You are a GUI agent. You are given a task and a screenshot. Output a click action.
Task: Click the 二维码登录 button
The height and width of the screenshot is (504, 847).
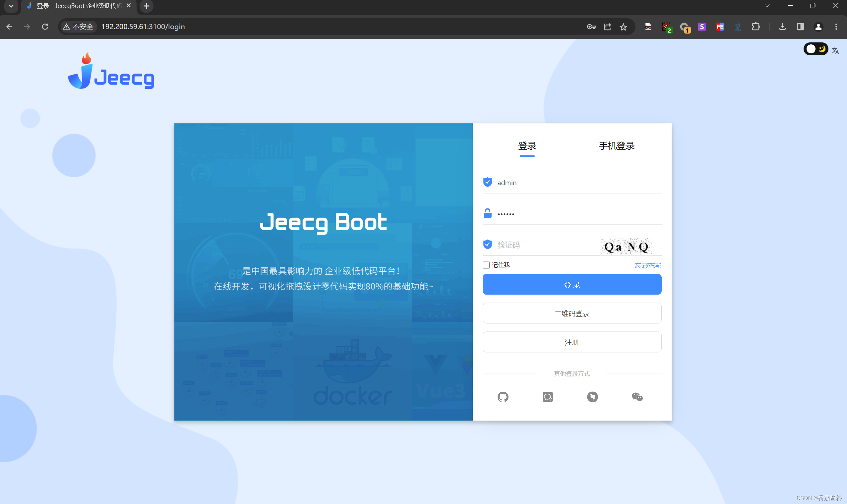coord(572,313)
